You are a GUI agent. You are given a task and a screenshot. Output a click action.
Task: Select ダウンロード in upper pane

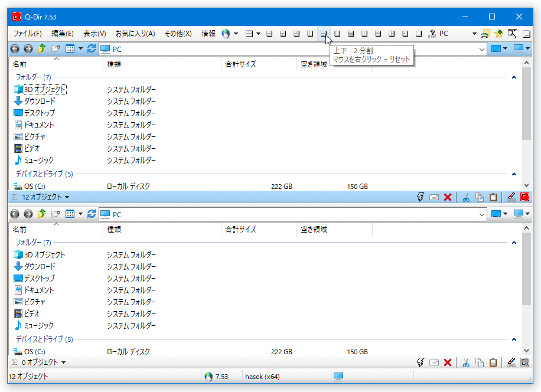click(x=40, y=102)
